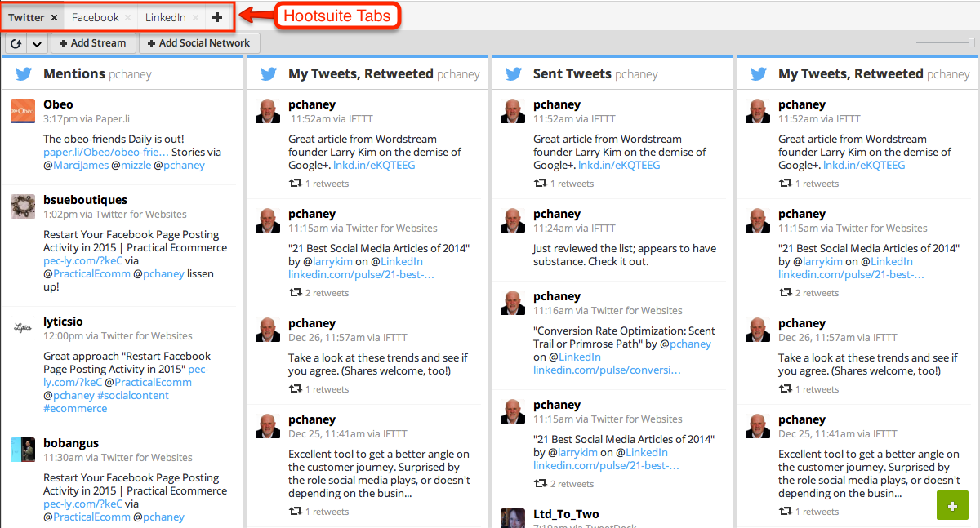Click the green compose plus button
The width and height of the screenshot is (980, 528).
951,506
